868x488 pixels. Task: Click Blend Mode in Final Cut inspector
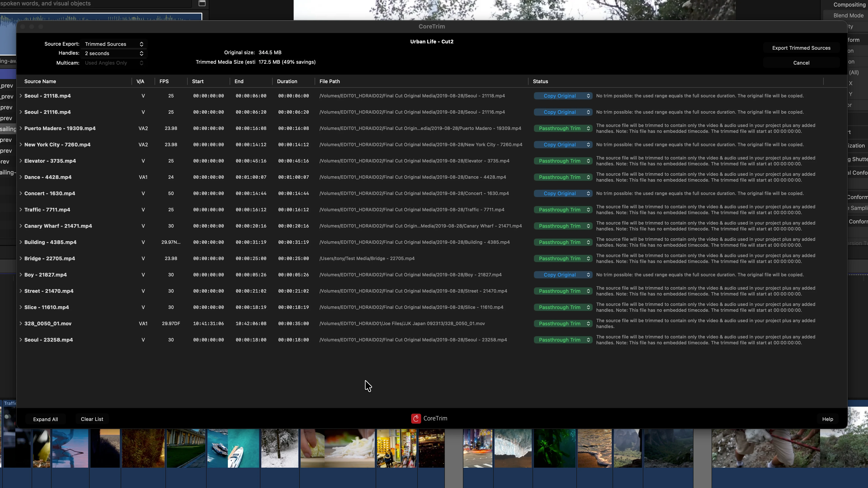(x=848, y=16)
